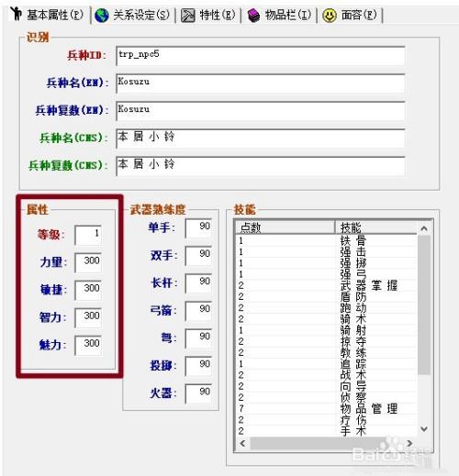Click the skill list scroll left arrow

242,443
